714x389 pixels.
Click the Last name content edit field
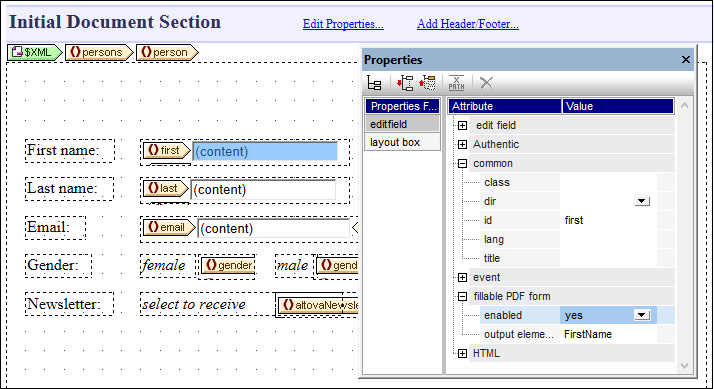pos(263,189)
